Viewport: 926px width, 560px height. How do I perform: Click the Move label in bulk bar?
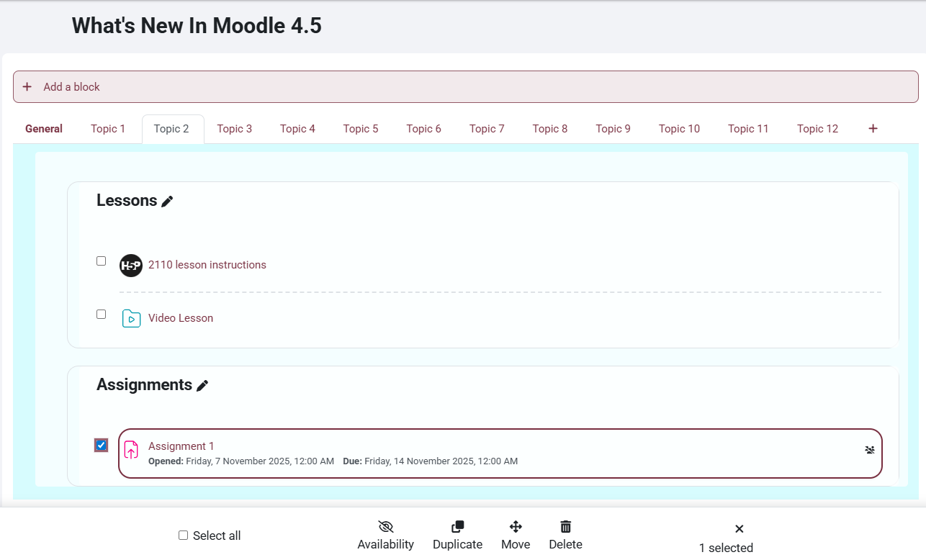(516, 545)
